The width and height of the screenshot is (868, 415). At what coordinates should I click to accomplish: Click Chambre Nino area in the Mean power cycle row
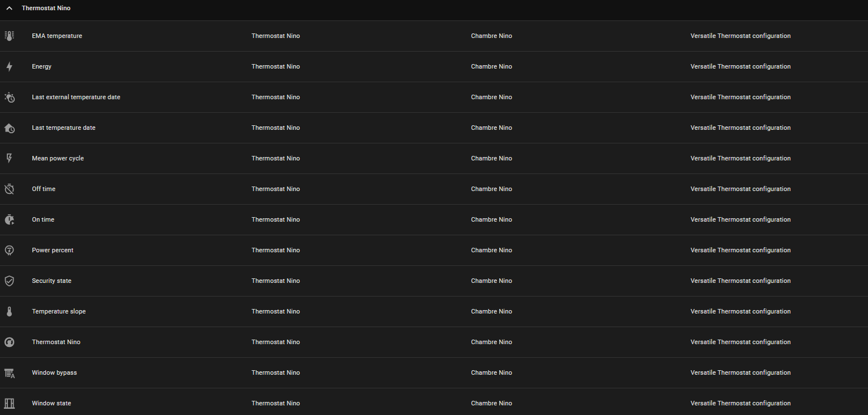pyautogui.click(x=491, y=158)
